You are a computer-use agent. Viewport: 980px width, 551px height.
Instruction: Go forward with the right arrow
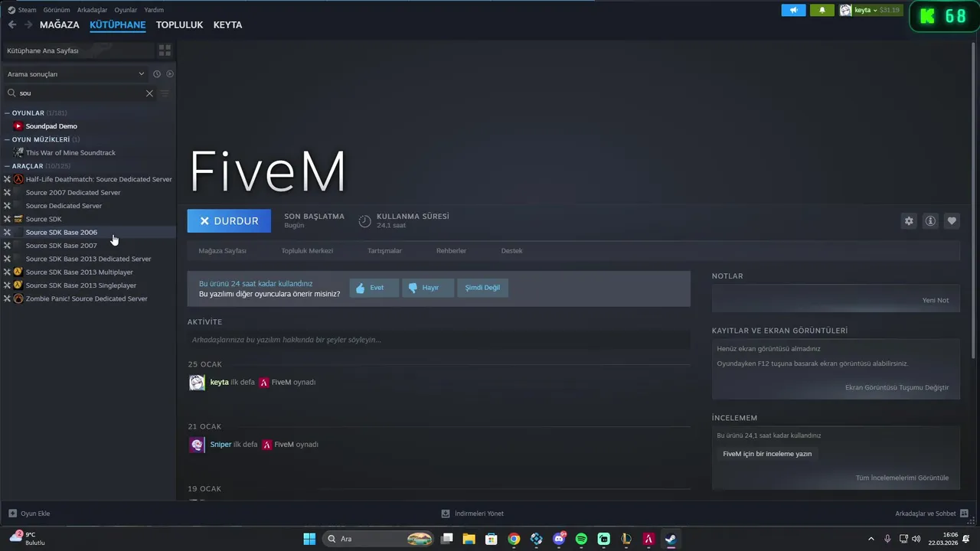tap(28, 24)
